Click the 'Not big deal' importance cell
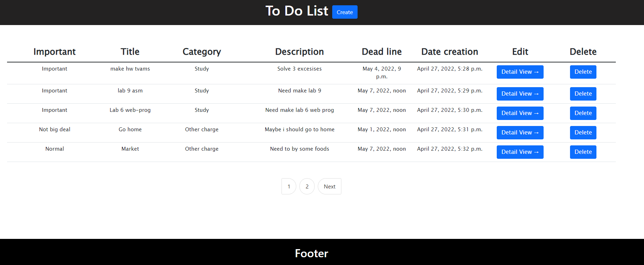Screen dimensions: 644x265 coord(55,130)
